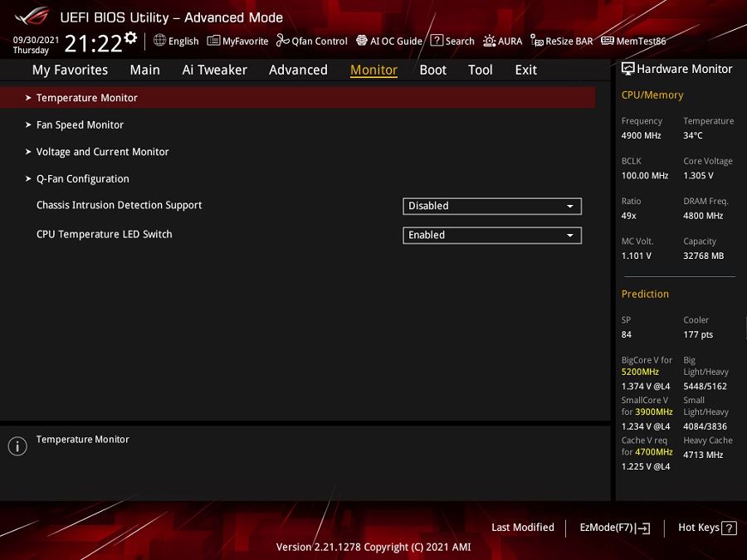Click the 09/30/2021 date text

tap(37, 40)
